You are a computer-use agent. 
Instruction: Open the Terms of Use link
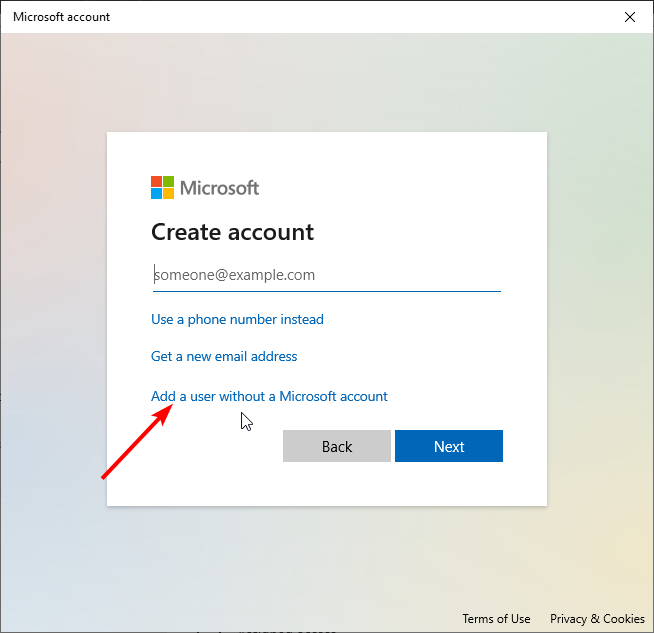[496, 619]
